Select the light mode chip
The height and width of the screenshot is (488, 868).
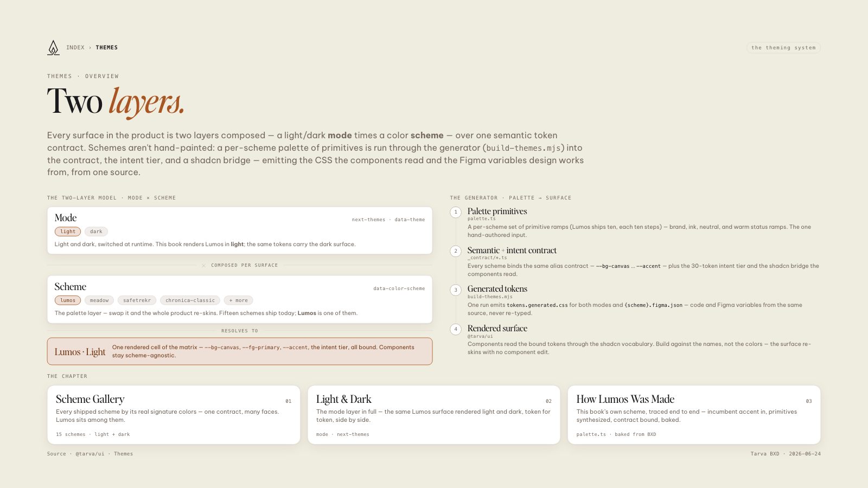[68, 232]
